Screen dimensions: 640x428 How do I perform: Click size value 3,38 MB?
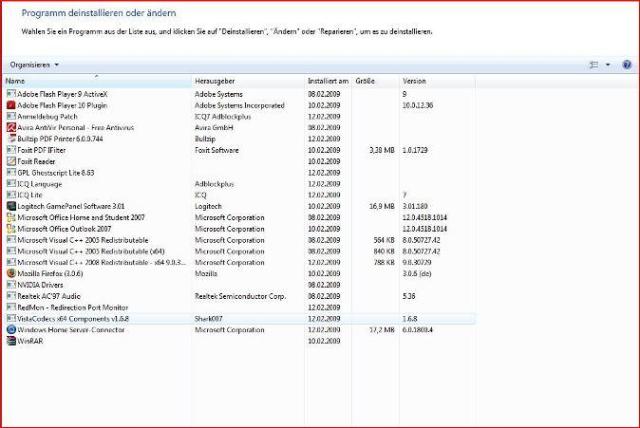[382, 150]
